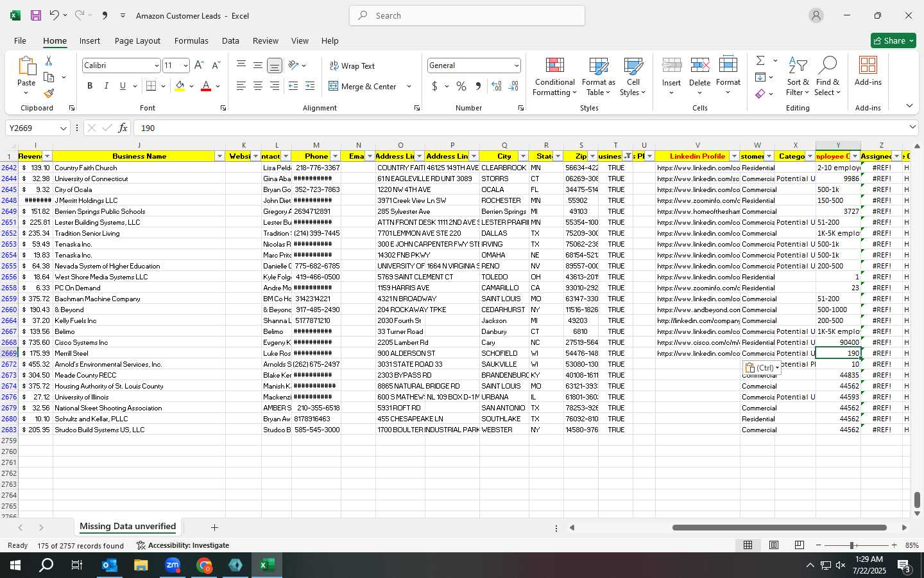Toggle Middle Align for cells
Viewport: 924px width, 578px height.
pyautogui.click(x=257, y=66)
